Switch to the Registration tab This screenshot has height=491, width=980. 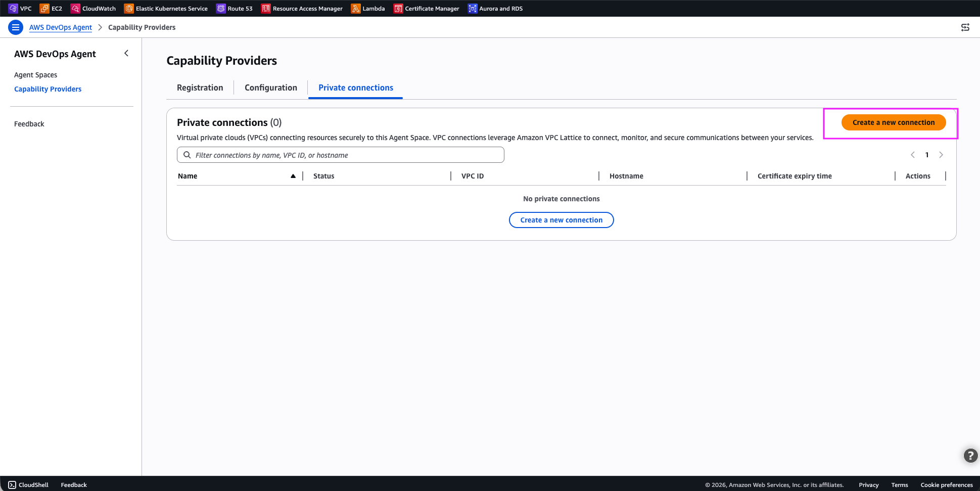[200, 87]
